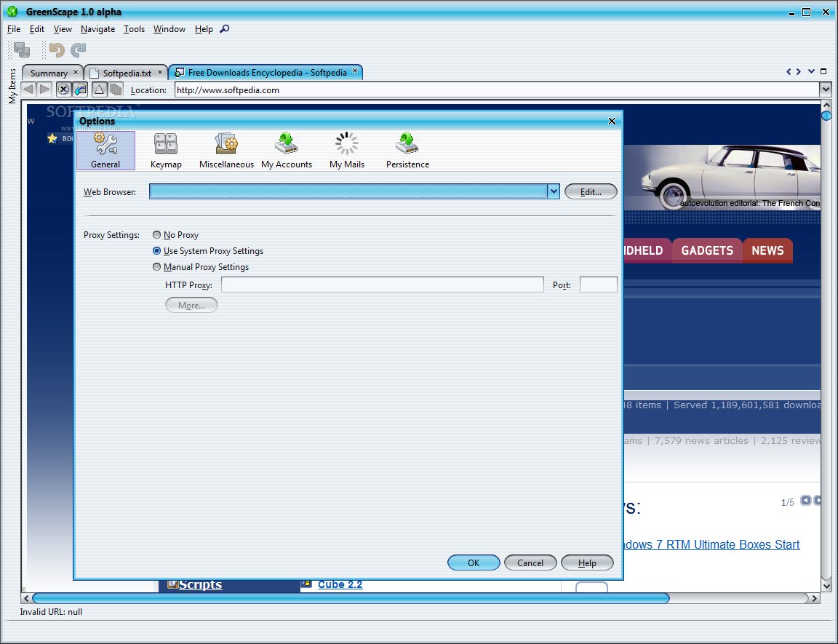Open the Miscellaneous options category

tap(226, 151)
